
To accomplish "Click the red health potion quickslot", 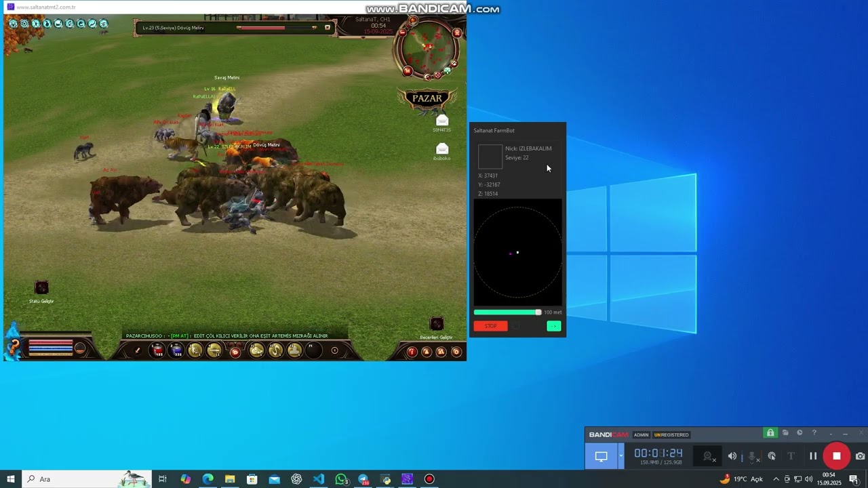I will [157, 350].
